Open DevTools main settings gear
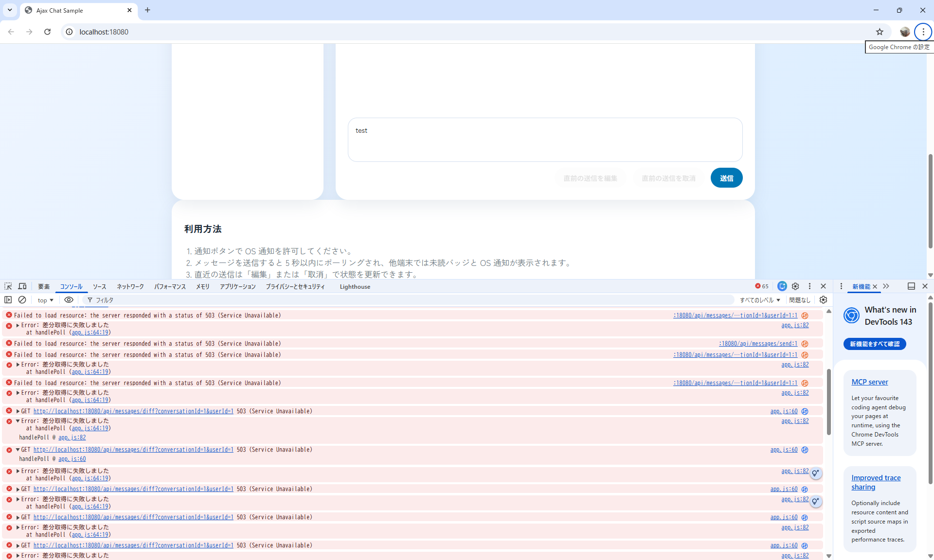 point(795,286)
